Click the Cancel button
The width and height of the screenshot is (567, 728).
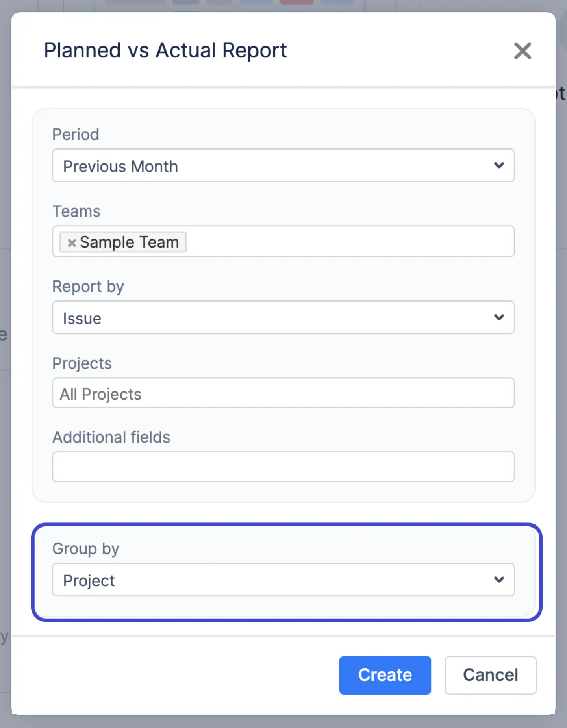pyautogui.click(x=490, y=675)
